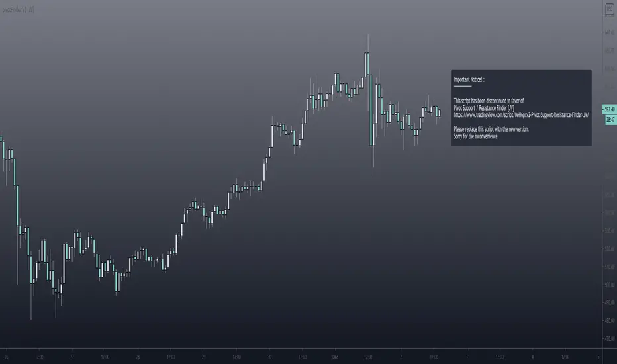Click the 28:47 bar countdown label
This screenshot has width=617, height=364.
pos(610,120)
